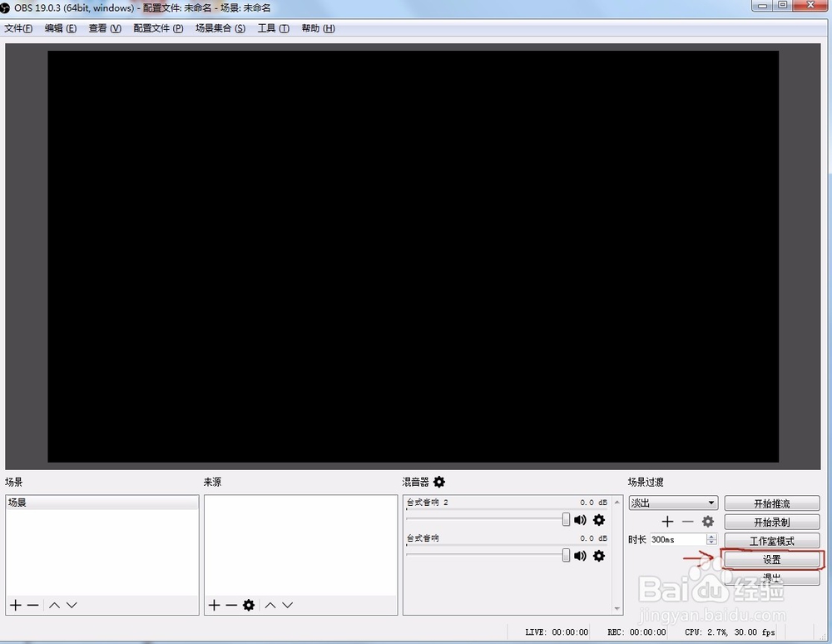Screen dimensions: 832x644
Task: Close the OBS window
Action: 810,5
